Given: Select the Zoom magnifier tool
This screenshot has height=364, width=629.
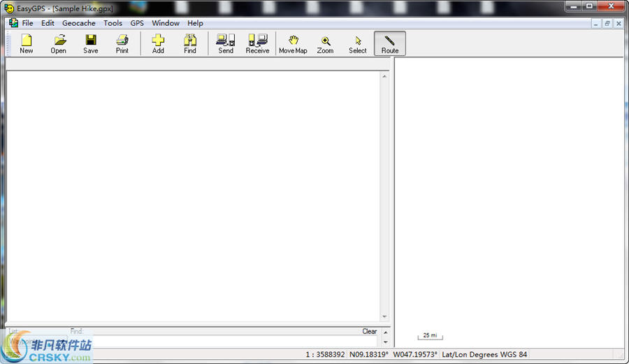Looking at the screenshot, I should [x=325, y=44].
